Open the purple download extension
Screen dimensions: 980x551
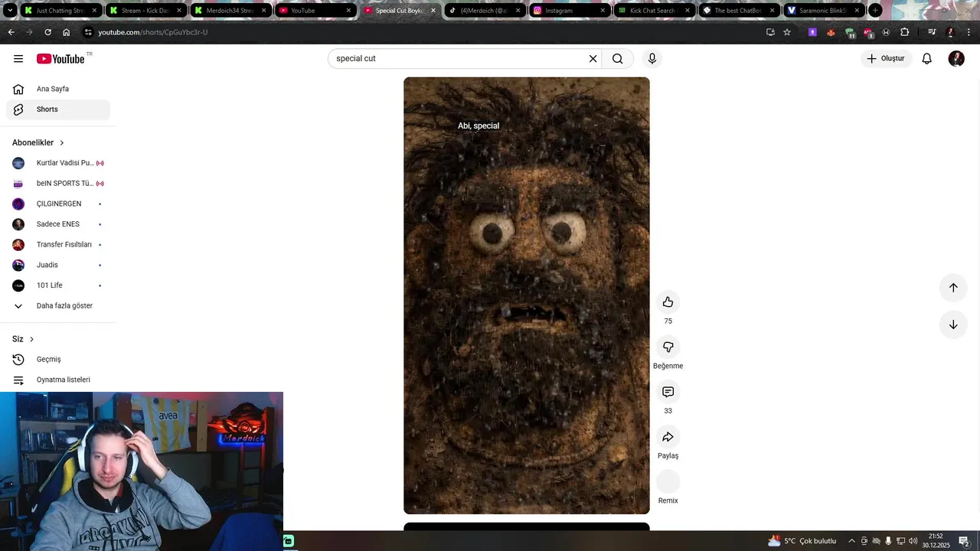(812, 32)
